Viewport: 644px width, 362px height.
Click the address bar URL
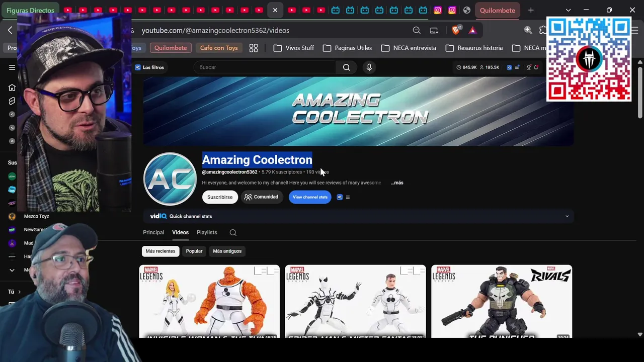(x=215, y=30)
